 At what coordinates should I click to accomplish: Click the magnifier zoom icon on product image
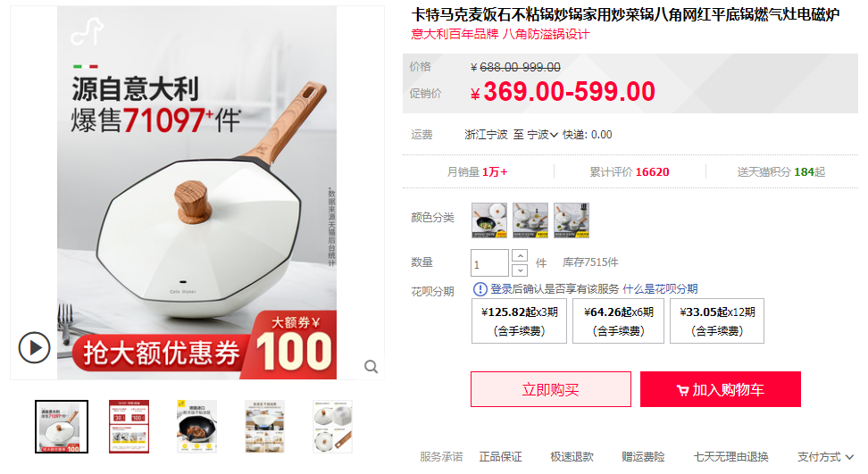point(371,366)
